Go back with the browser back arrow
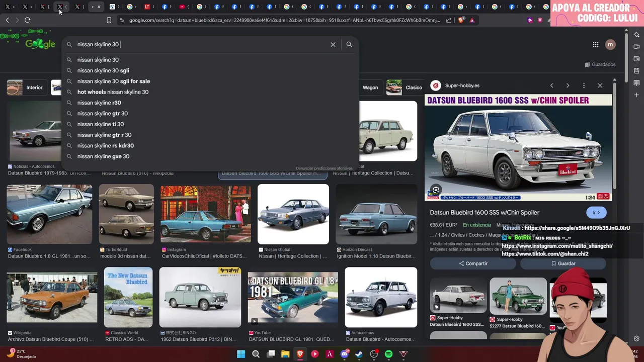Screen dimensions: 644x362 [7, 20]
